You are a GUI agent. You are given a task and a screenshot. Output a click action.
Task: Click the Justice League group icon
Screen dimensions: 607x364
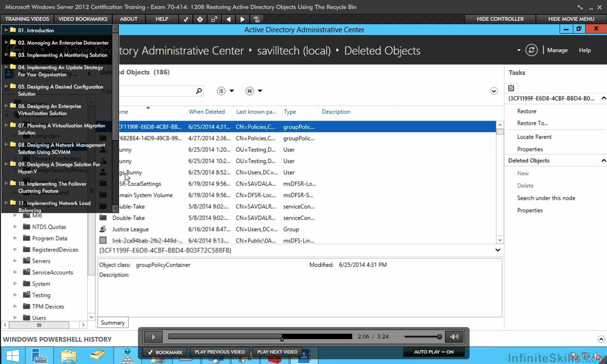coord(103,229)
